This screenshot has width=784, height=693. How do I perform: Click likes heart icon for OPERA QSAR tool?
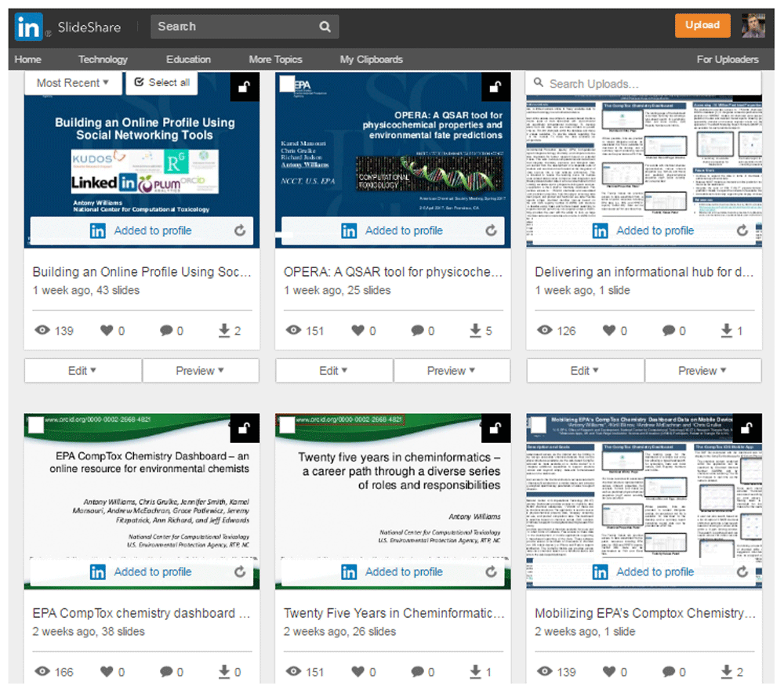pyautogui.click(x=358, y=330)
